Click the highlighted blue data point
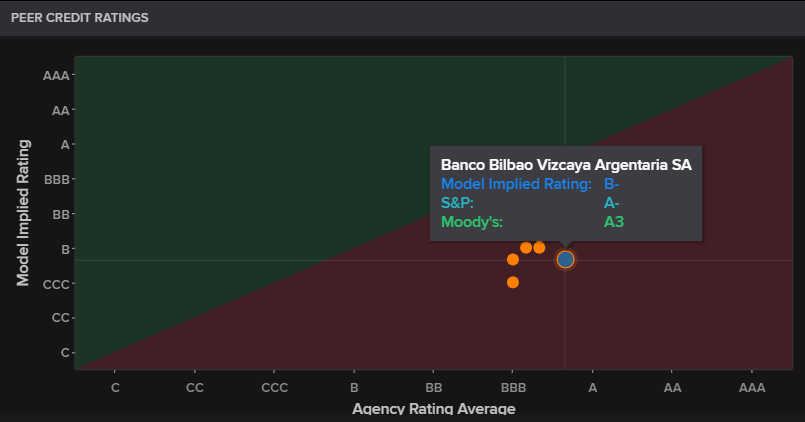This screenshot has height=422, width=805. (x=565, y=259)
